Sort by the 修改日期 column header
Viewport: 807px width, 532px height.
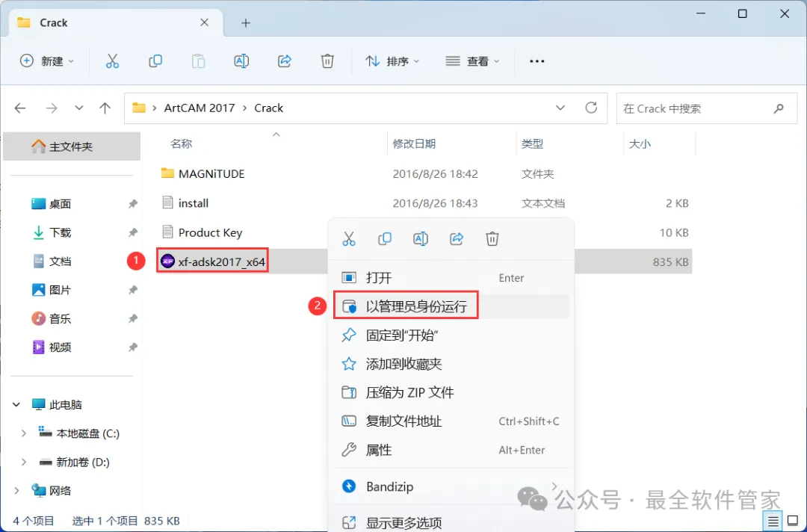414,143
